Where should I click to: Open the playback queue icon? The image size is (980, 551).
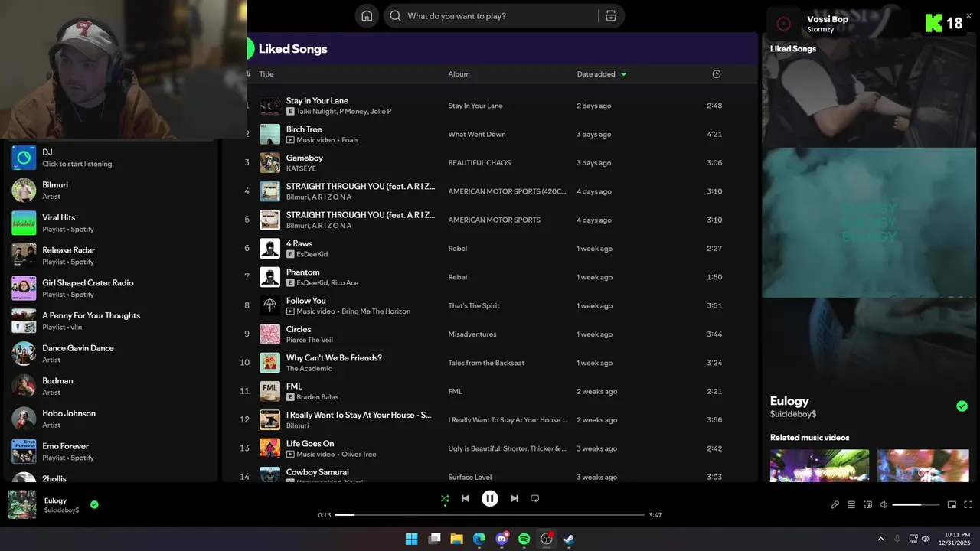(x=851, y=505)
